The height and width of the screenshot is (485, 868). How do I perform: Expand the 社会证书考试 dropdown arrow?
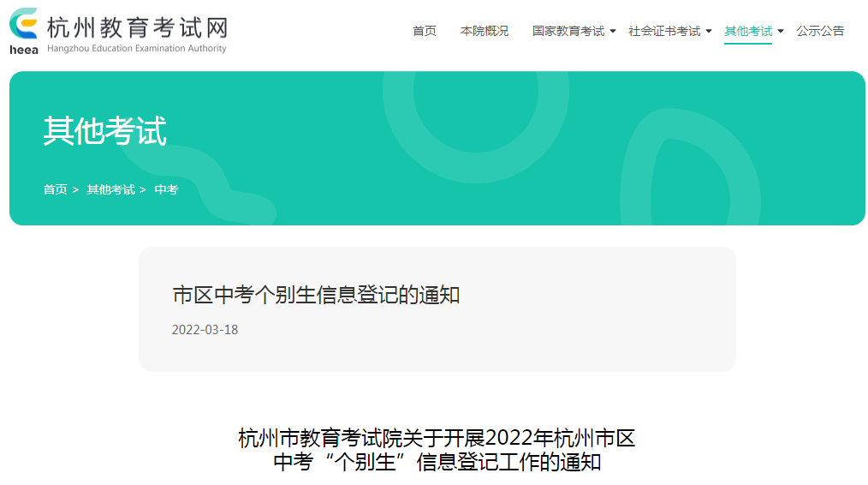coord(709,32)
